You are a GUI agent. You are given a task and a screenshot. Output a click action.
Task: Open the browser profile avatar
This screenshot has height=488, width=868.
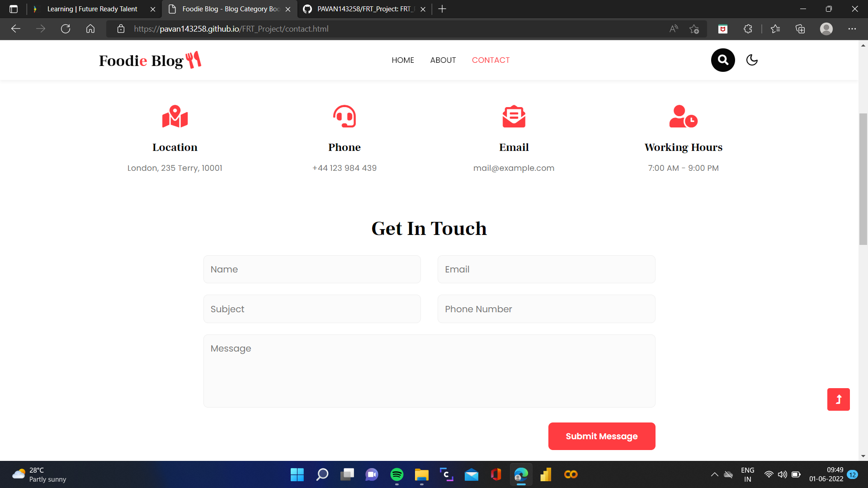point(826,29)
